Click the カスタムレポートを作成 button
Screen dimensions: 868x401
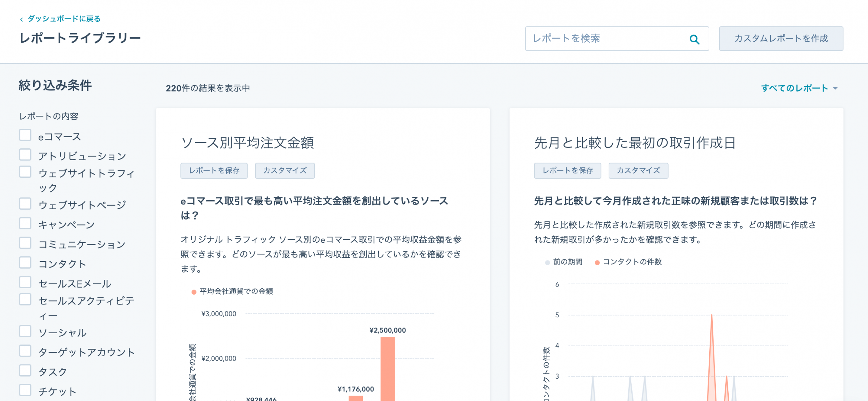[781, 39]
